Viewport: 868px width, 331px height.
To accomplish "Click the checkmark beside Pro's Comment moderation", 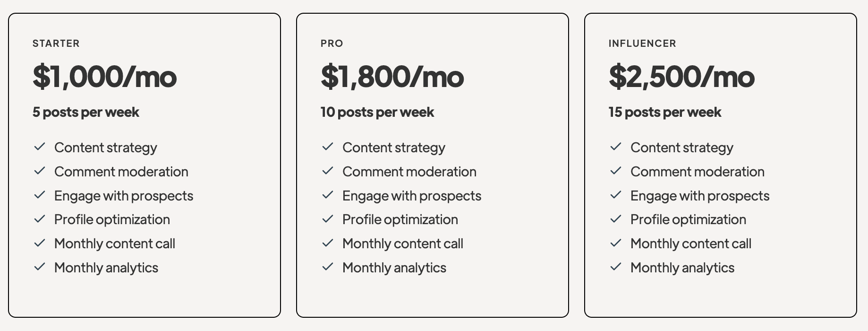I will click(328, 171).
